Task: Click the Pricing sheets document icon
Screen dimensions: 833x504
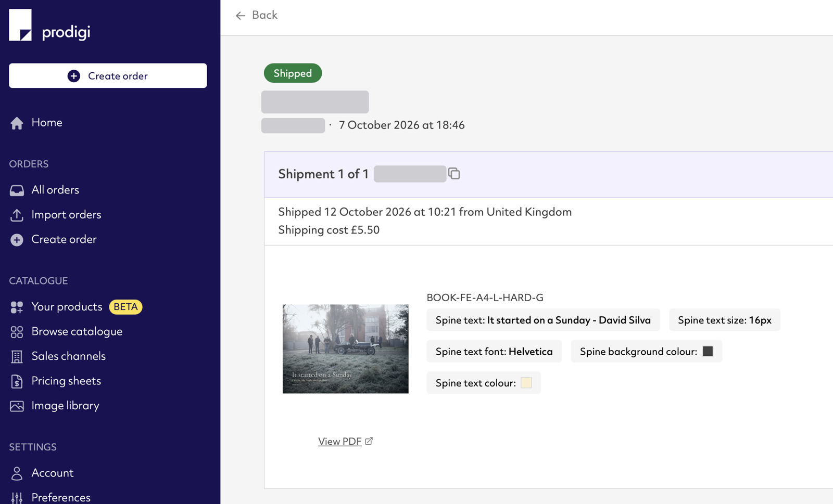Action: 17,381
